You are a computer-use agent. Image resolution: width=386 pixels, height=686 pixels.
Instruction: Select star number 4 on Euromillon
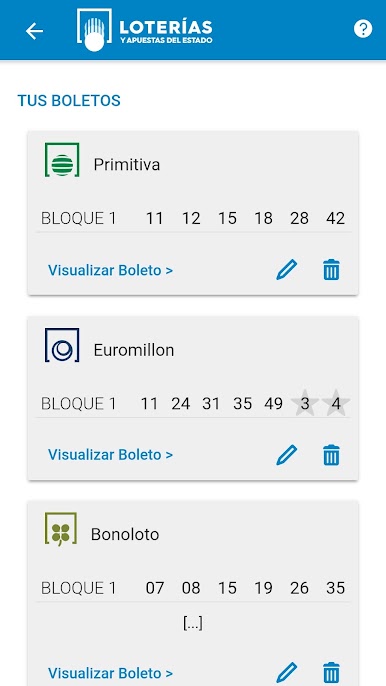tap(336, 403)
